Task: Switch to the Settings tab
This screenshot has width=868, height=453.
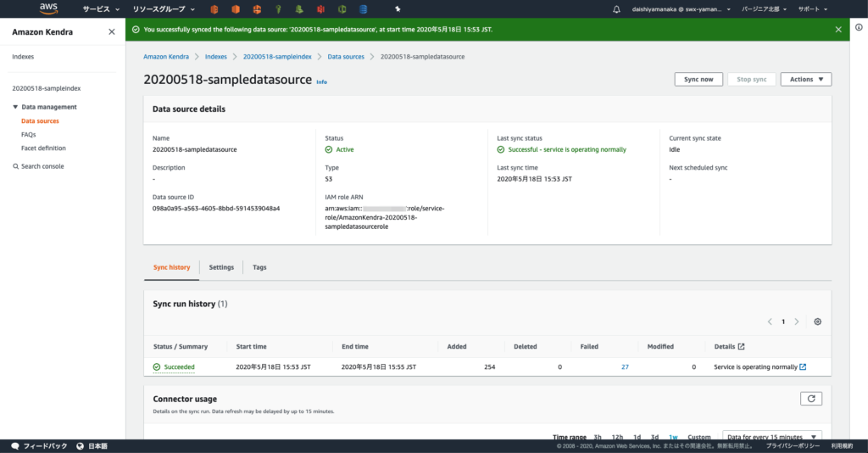Action: click(x=221, y=267)
